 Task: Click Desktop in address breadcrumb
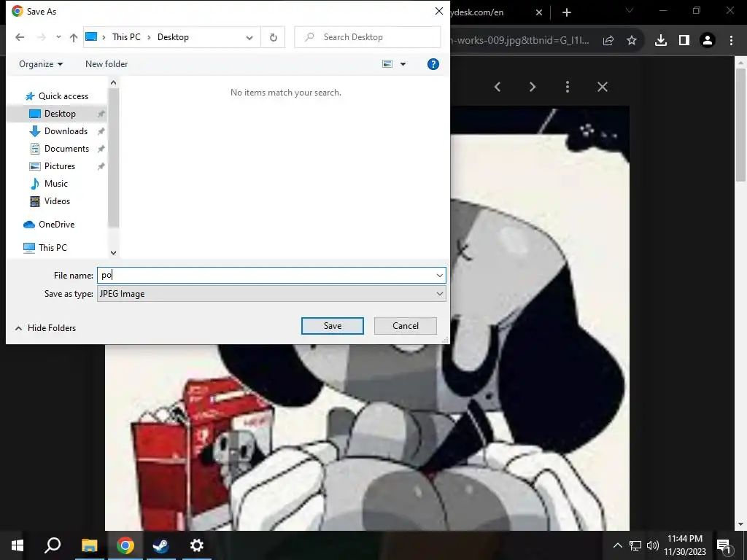[173, 37]
